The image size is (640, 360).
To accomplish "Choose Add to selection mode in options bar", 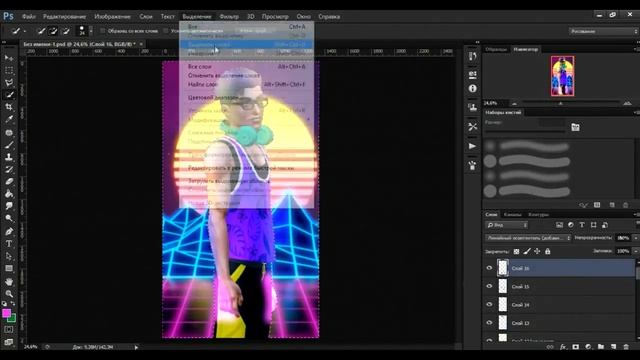I will coord(53,31).
